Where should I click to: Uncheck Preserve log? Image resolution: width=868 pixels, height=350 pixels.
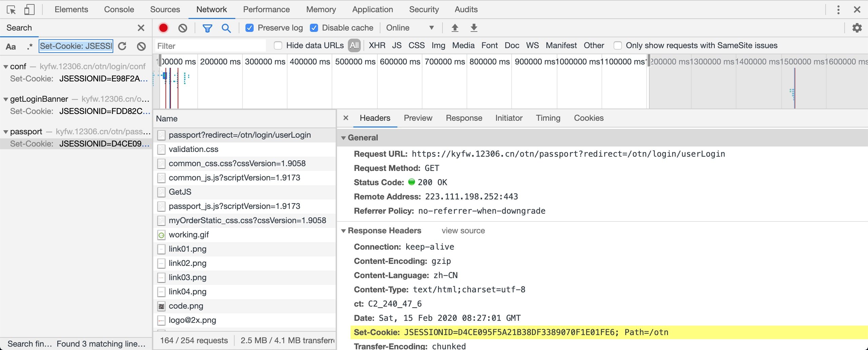tap(250, 28)
